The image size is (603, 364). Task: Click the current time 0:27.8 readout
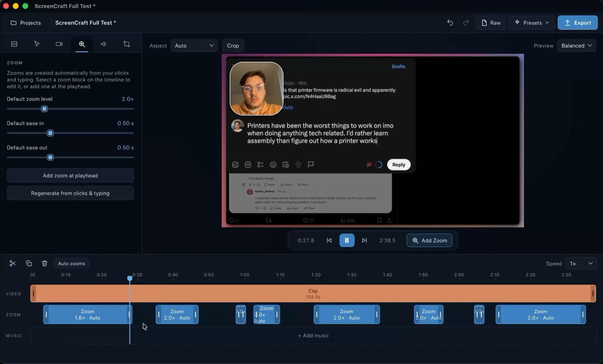coord(306,240)
